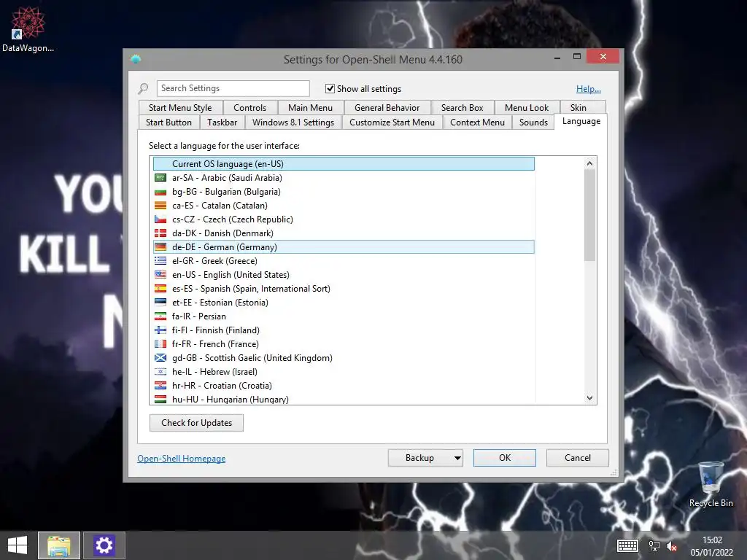Click the Search Settings input field
The image size is (747, 560).
coord(233,88)
